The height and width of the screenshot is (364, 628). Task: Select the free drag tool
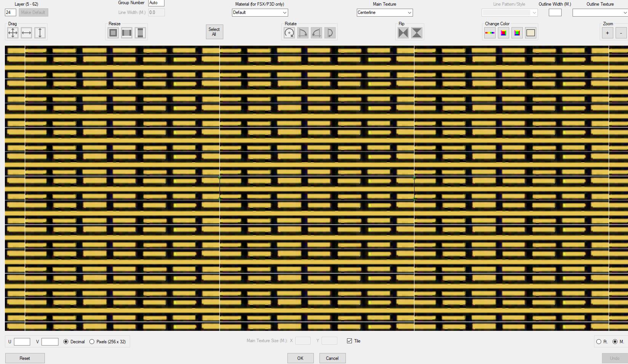(x=12, y=33)
